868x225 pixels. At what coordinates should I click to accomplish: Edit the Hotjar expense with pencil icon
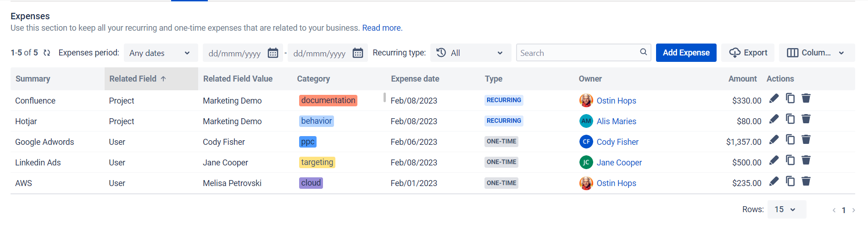pyautogui.click(x=774, y=119)
